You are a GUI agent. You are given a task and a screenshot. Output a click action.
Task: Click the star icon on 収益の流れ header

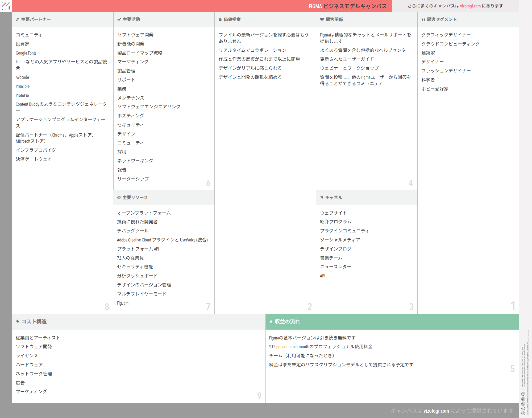(271, 321)
